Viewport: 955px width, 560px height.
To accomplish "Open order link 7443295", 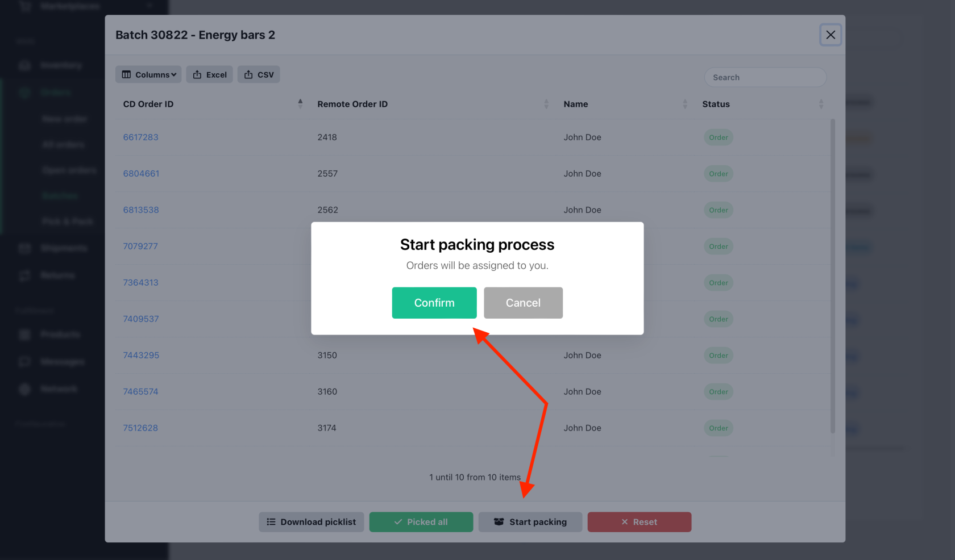I will [141, 355].
